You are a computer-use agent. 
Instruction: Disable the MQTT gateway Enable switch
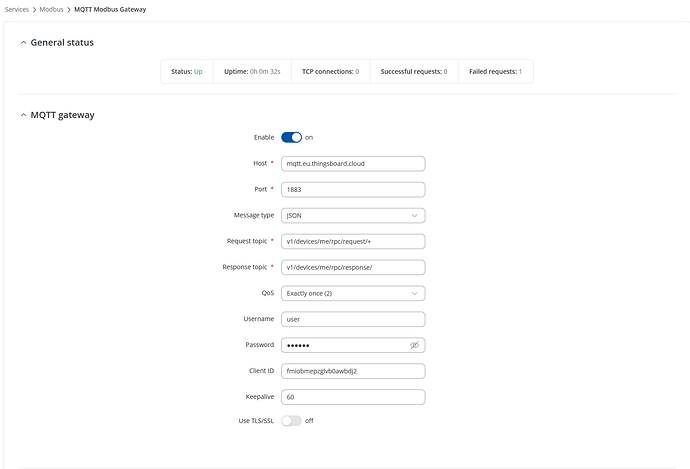[291, 137]
